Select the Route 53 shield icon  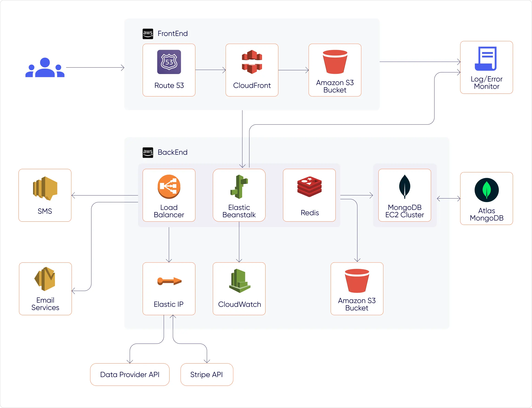click(x=169, y=62)
